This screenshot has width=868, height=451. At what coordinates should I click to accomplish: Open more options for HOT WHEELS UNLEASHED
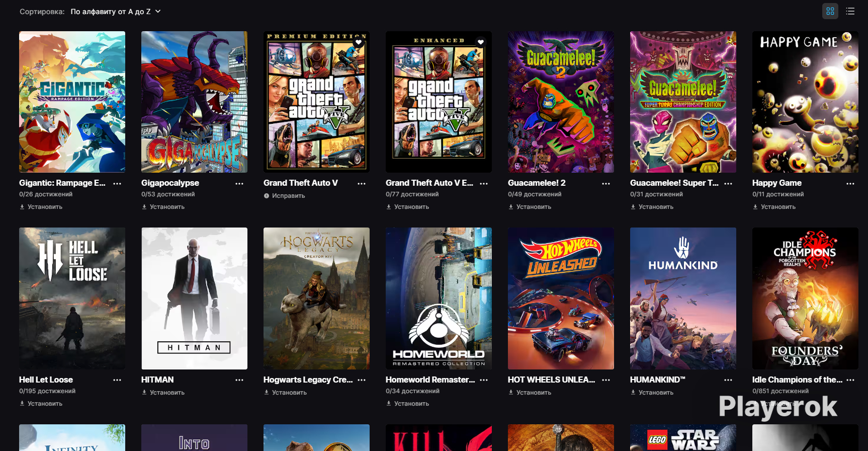click(606, 380)
